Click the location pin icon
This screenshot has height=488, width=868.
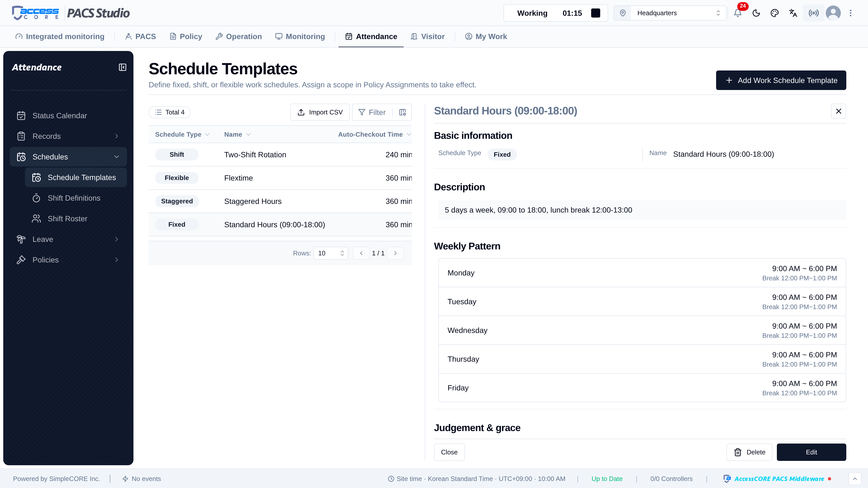pyautogui.click(x=623, y=13)
